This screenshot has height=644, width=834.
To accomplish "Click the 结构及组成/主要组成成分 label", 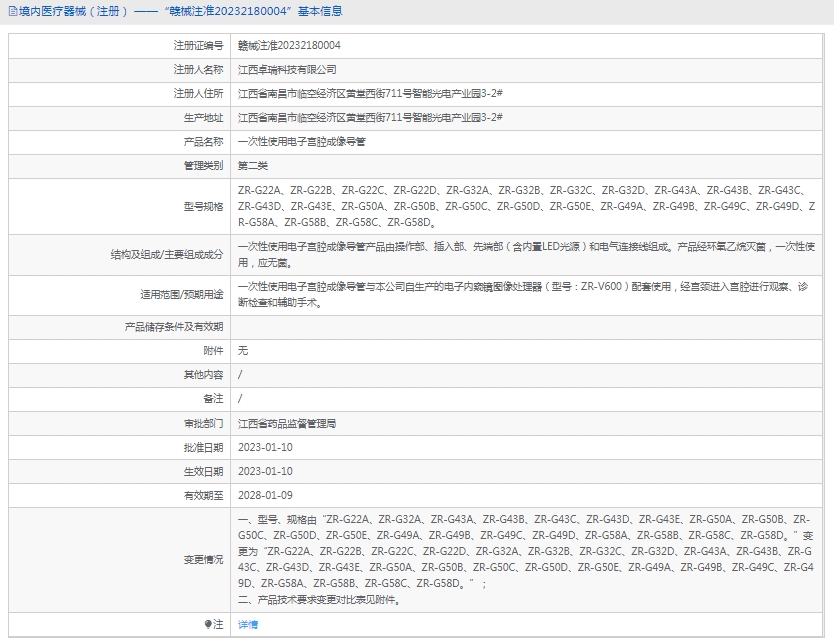I will [x=166, y=255].
